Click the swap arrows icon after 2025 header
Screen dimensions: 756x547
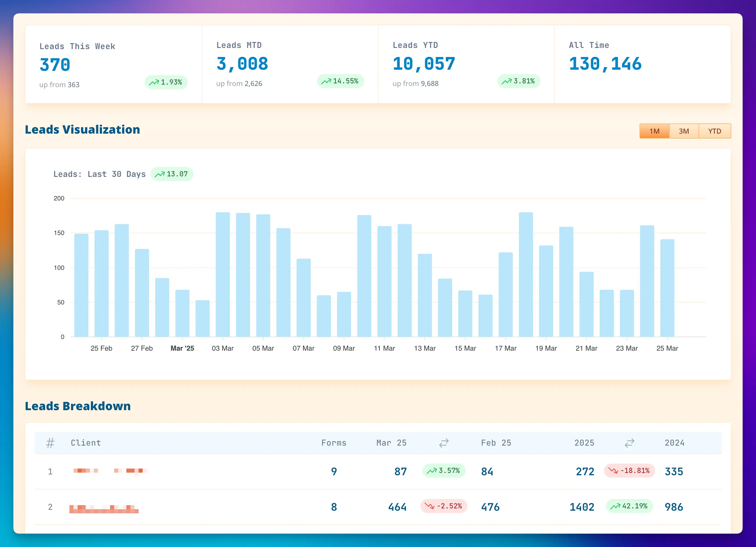[x=629, y=443]
